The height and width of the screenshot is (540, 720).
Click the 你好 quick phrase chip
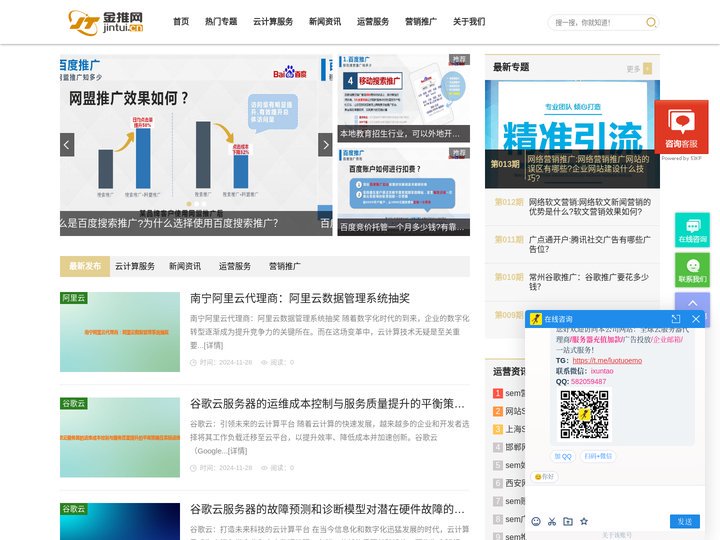[x=544, y=477]
